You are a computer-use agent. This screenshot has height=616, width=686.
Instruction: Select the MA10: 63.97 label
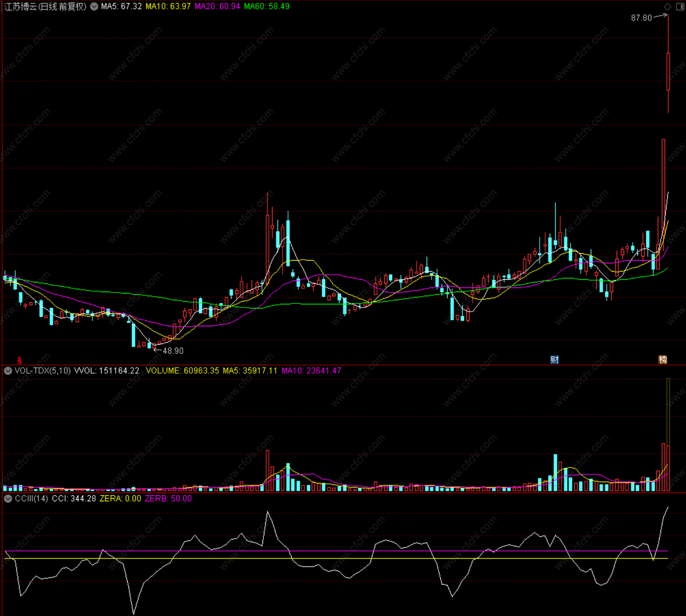[x=168, y=6]
